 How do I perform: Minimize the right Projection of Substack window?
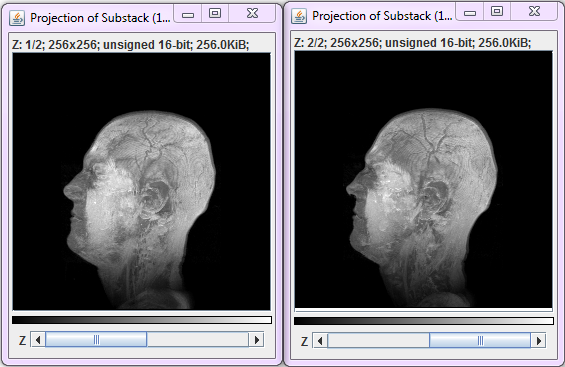[x=470, y=13]
